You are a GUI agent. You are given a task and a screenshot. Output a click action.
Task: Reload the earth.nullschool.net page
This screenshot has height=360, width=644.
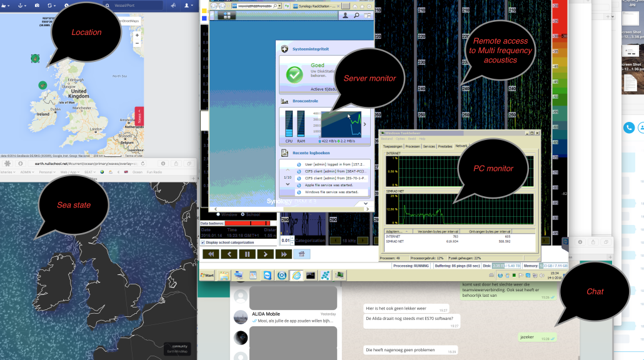pos(143,163)
